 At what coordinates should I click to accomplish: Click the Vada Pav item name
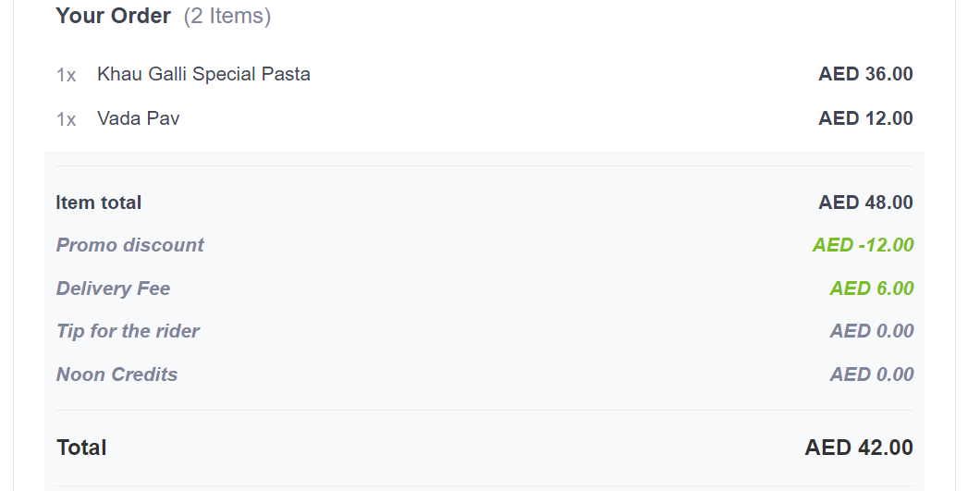click(139, 118)
